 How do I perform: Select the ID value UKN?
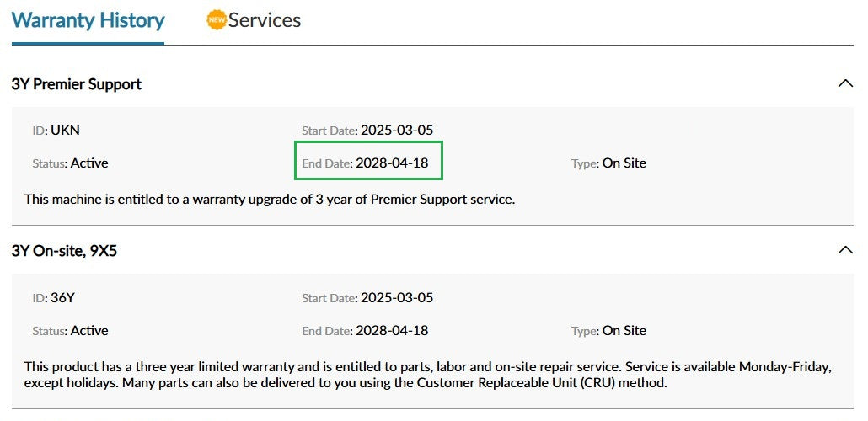[x=65, y=131]
